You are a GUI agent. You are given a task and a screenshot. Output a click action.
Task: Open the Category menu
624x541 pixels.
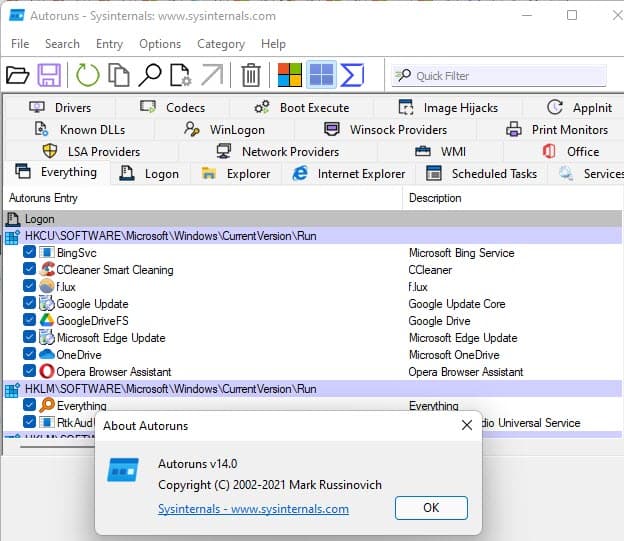[x=221, y=44]
